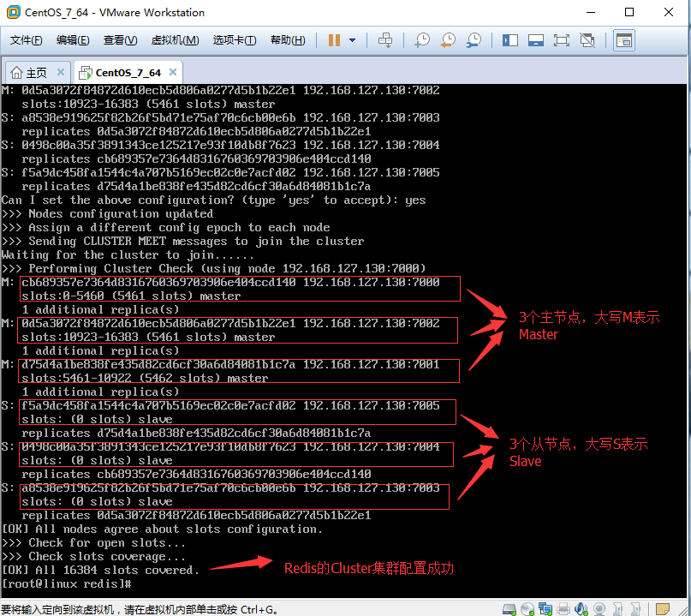Enter full screen mode
691x616 pixels.
(x=561, y=40)
